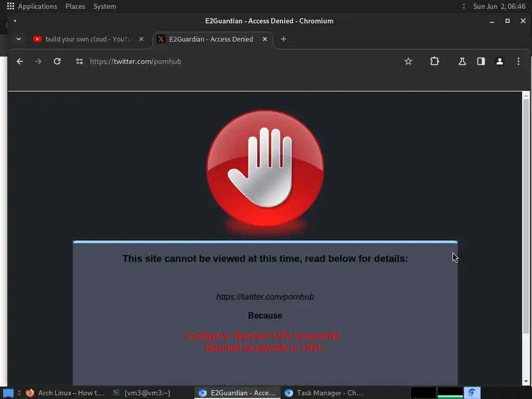
Task: Maximize the Chromium window
Action: point(508,21)
